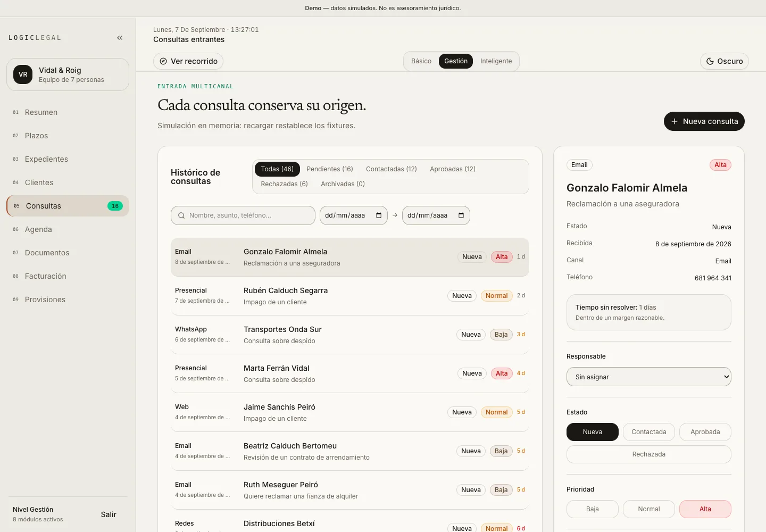766x532 pixels.
Task: Set estado to Rechazada
Action: [649, 454]
